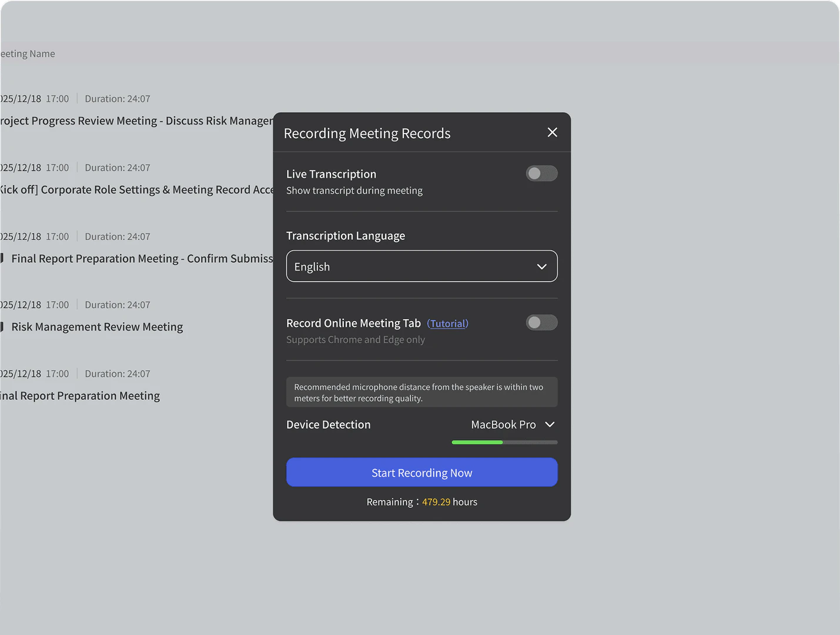Image resolution: width=840 pixels, height=635 pixels.
Task: Click the 479.29 remaining hours value
Action: point(436,502)
